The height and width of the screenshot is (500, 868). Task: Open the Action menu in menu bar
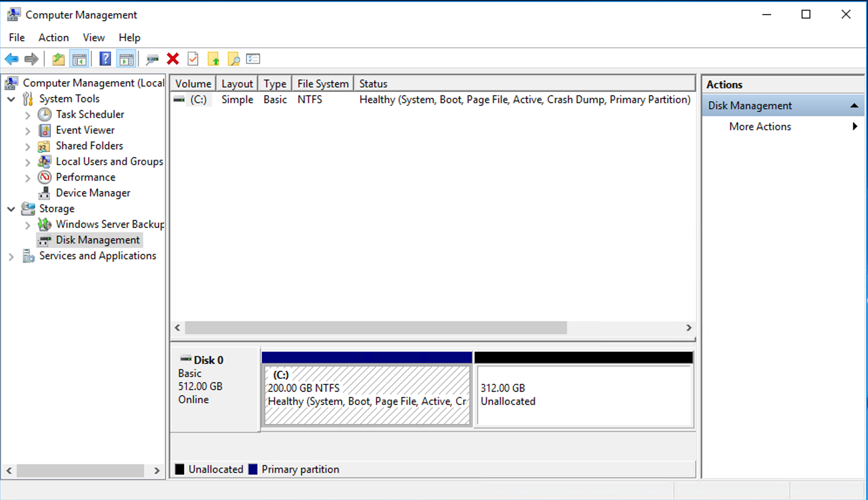click(53, 38)
